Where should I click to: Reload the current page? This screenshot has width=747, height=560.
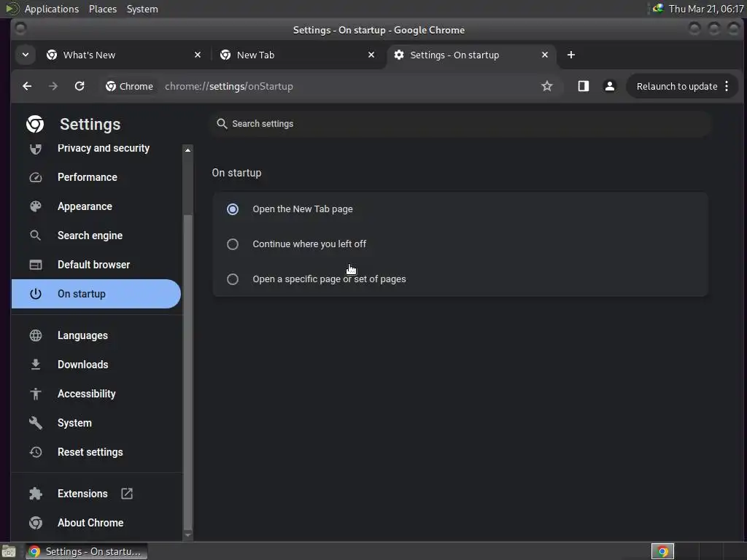pyautogui.click(x=80, y=86)
